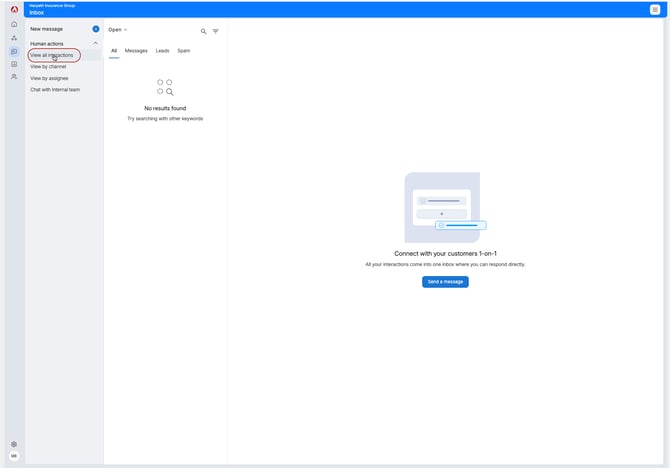Click the Send a message button

(x=445, y=282)
